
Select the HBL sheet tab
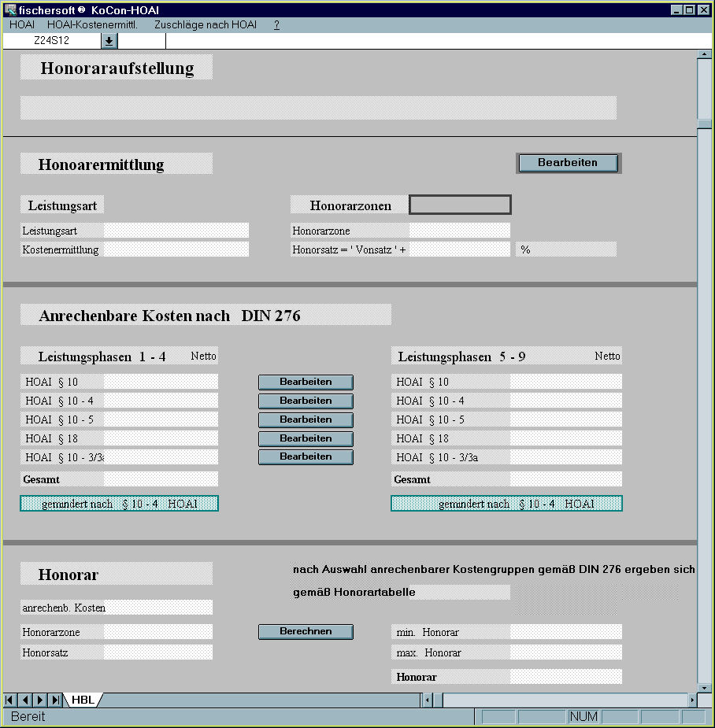tap(83, 700)
